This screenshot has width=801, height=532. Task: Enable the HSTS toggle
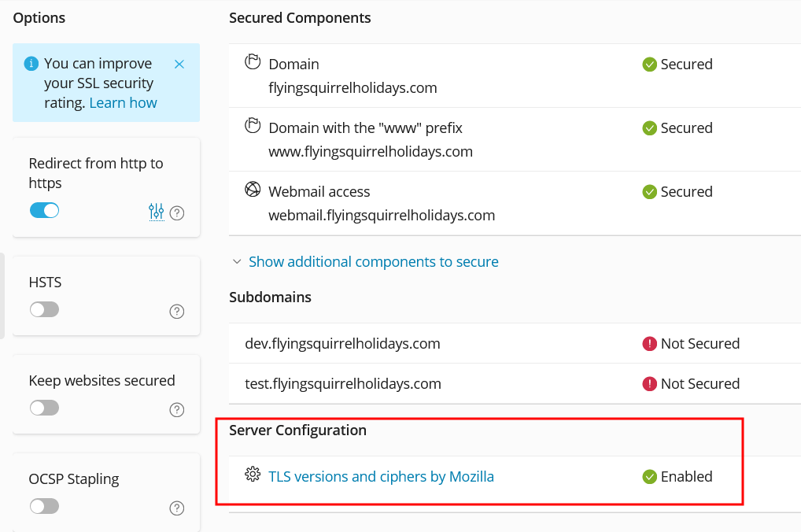44,310
